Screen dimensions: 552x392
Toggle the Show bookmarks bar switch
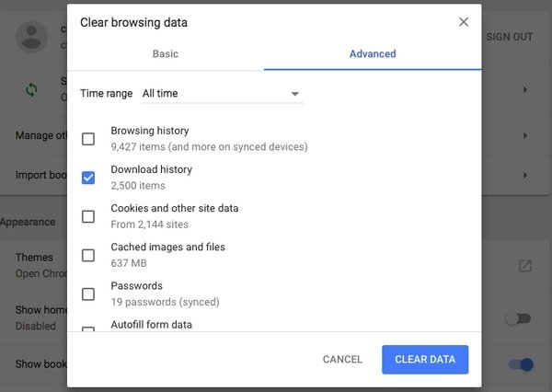521,364
